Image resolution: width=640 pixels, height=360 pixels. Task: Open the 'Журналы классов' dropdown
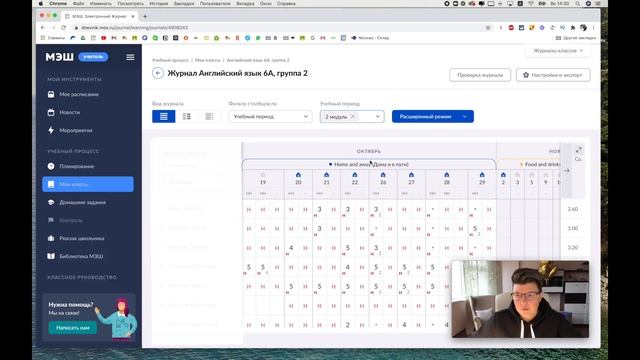[x=558, y=51]
